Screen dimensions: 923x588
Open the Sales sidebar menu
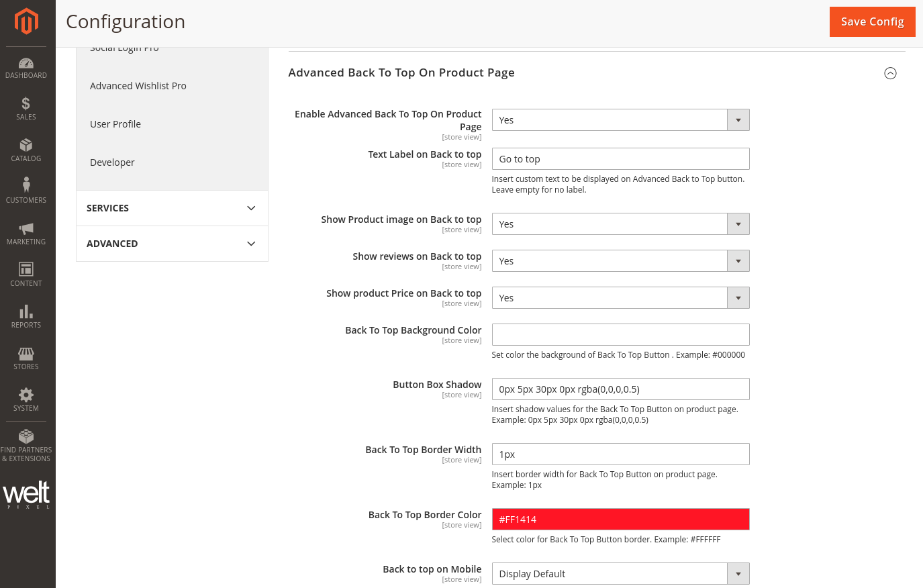pyautogui.click(x=26, y=109)
